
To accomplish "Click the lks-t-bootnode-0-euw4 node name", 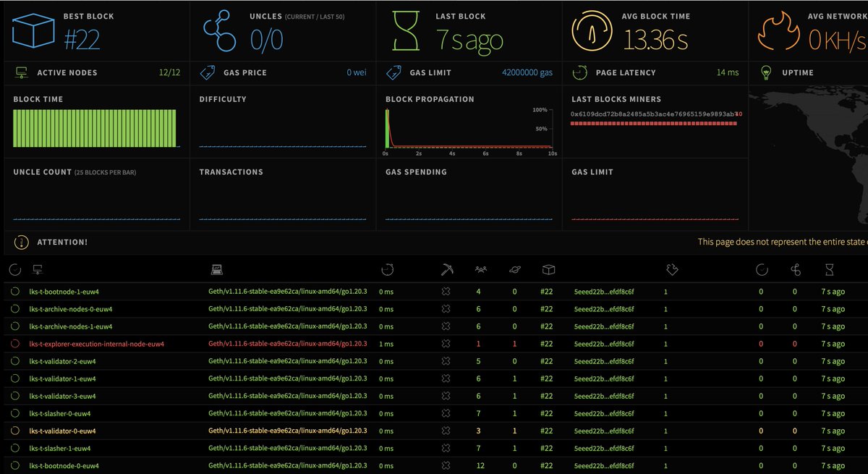I will [x=64, y=465].
